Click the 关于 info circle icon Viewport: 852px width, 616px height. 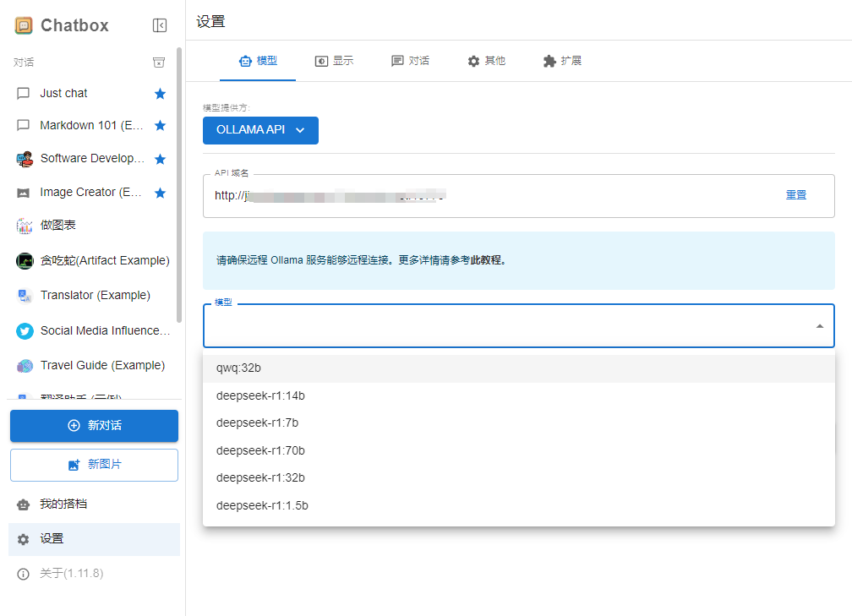[x=23, y=575]
